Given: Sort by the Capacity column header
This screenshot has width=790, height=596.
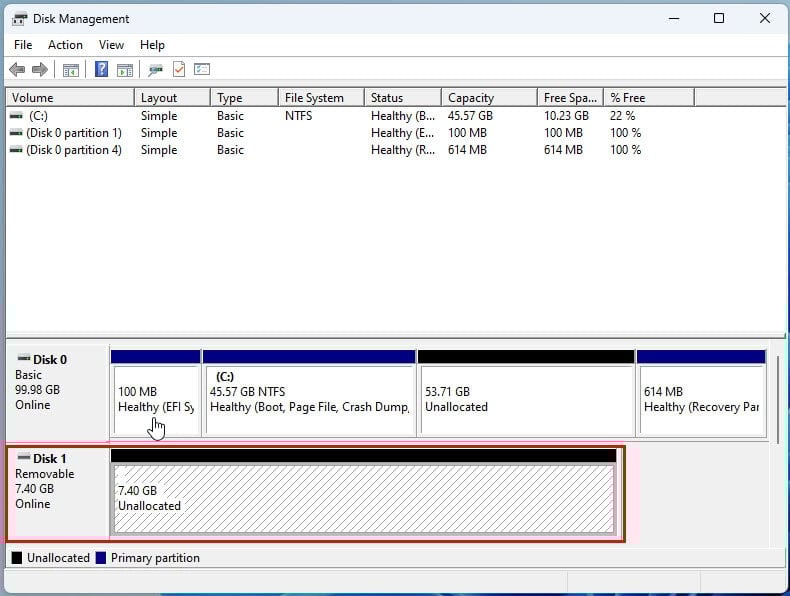Looking at the screenshot, I should (489, 97).
